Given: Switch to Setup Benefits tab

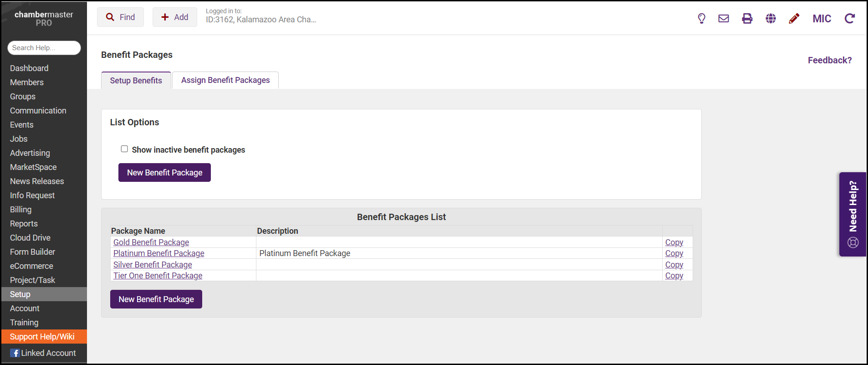Looking at the screenshot, I should tap(136, 80).
